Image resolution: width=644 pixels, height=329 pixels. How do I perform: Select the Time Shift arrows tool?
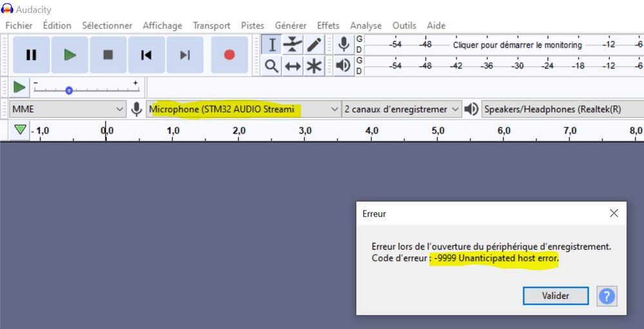point(293,66)
